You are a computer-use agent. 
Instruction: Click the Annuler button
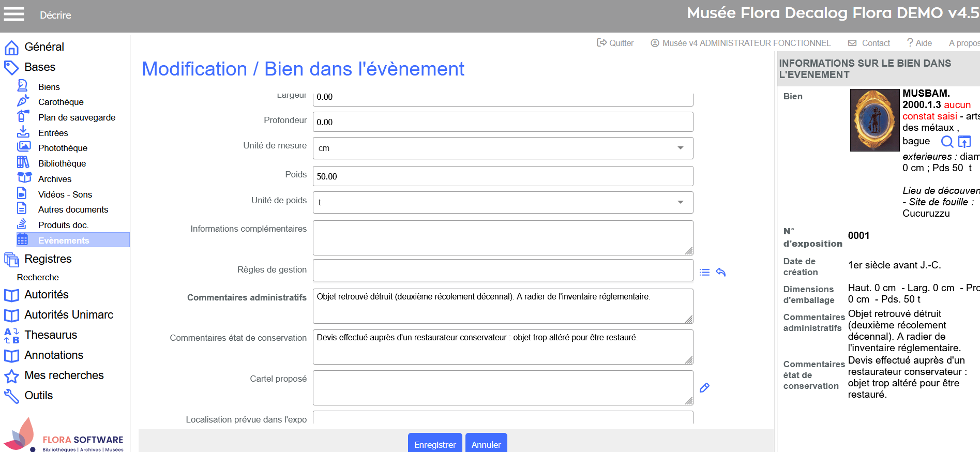[486, 444]
